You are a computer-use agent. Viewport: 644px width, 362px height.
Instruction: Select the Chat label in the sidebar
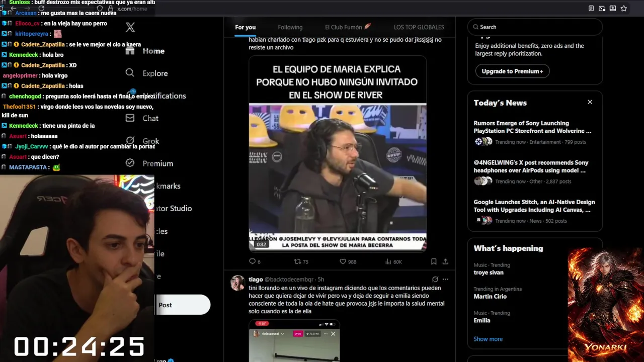click(x=150, y=118)
